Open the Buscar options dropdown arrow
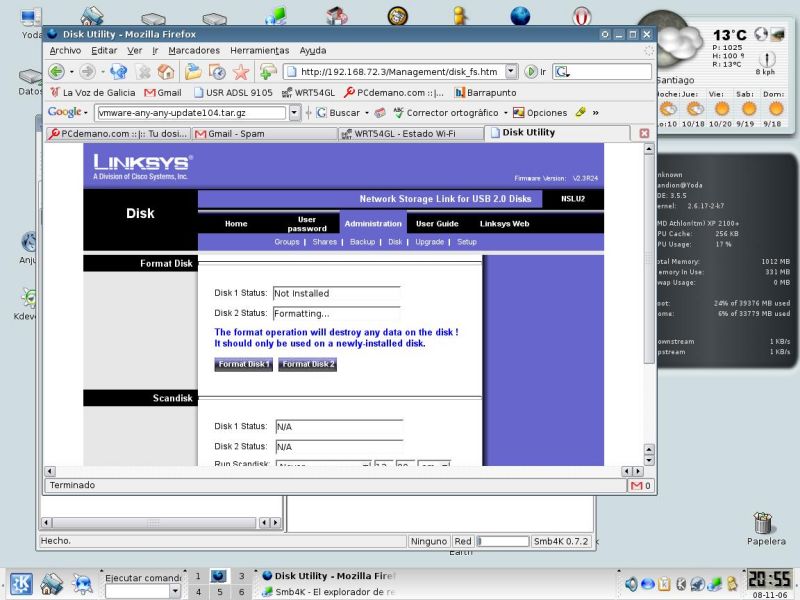 coord(366,113)
